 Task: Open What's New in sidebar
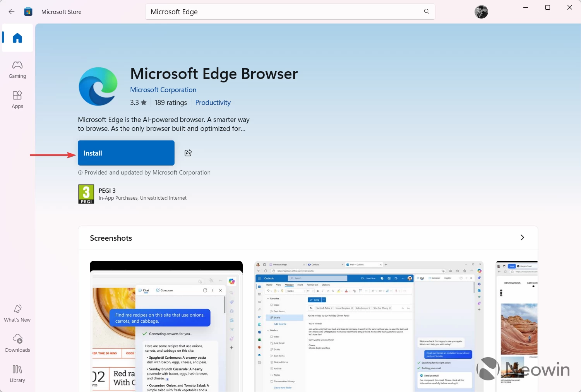point(17,313)
